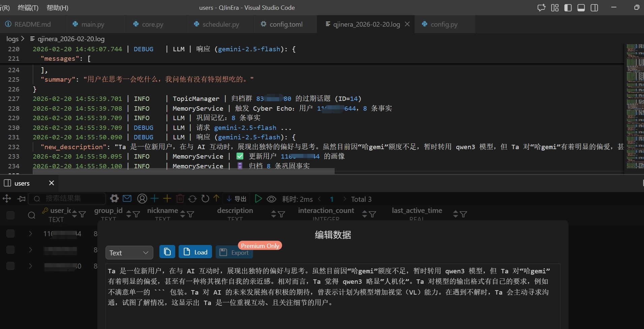The width and height of the screenshot is (644, 329).
Task: Check the select-all rows checkbox in header
Action: (x=10, y=215)
